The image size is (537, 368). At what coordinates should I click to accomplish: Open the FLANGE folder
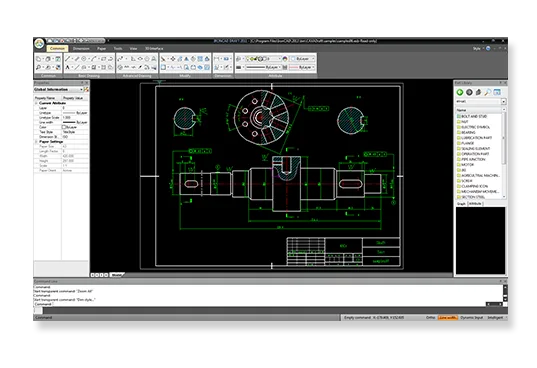(x=465, y=143)
